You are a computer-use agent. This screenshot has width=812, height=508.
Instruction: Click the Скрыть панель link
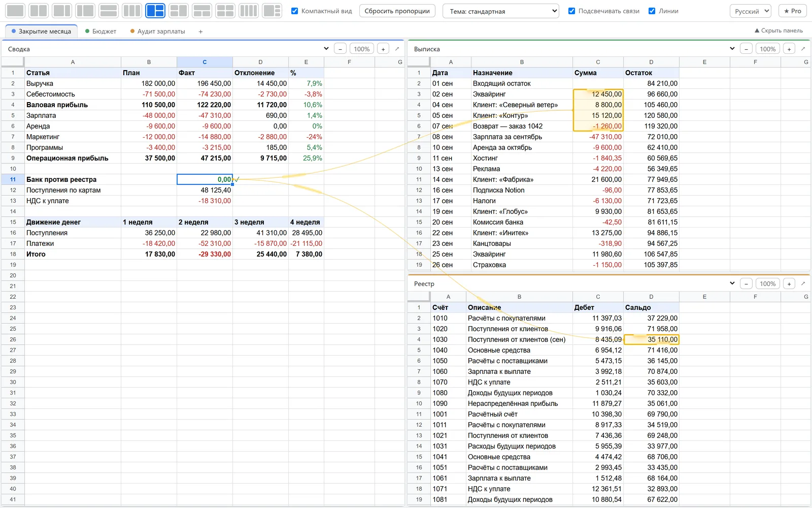click(x=779, y=30)
